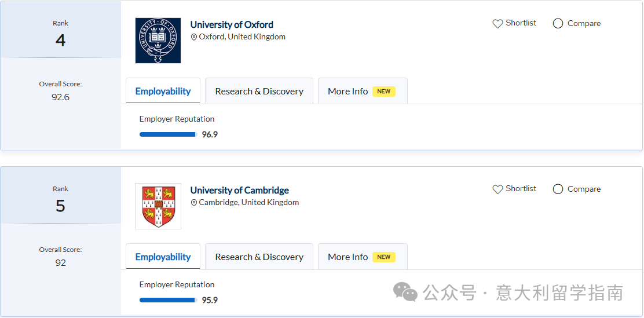This screenshot has height=318, width=644.
Task: Click the NEW badge on Cambridge's More Info
Action: pos(383,257)
